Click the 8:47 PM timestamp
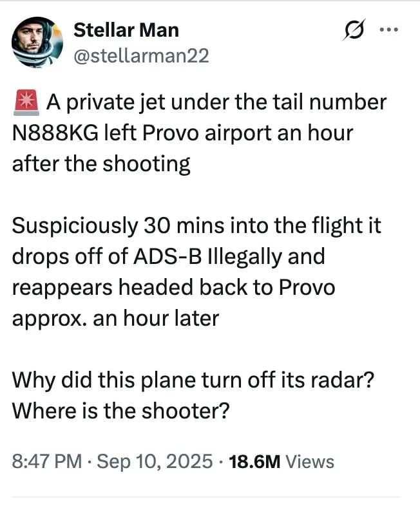 (47, 462)
